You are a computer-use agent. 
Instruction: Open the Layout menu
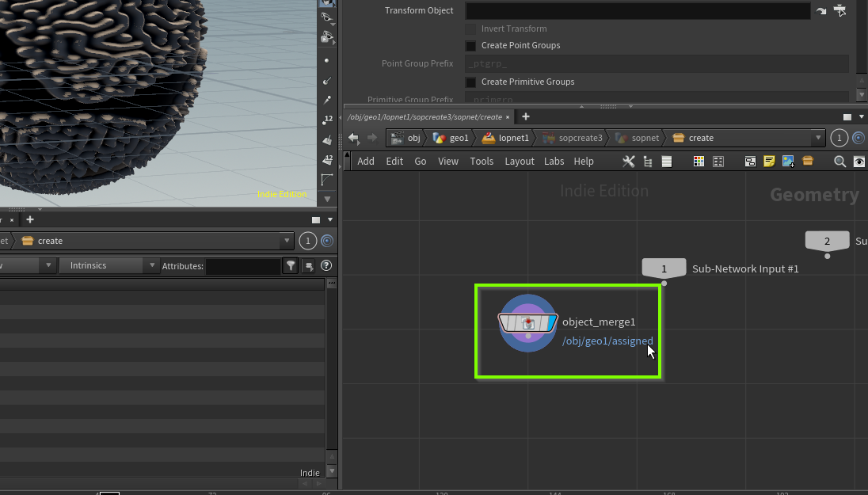520,162
